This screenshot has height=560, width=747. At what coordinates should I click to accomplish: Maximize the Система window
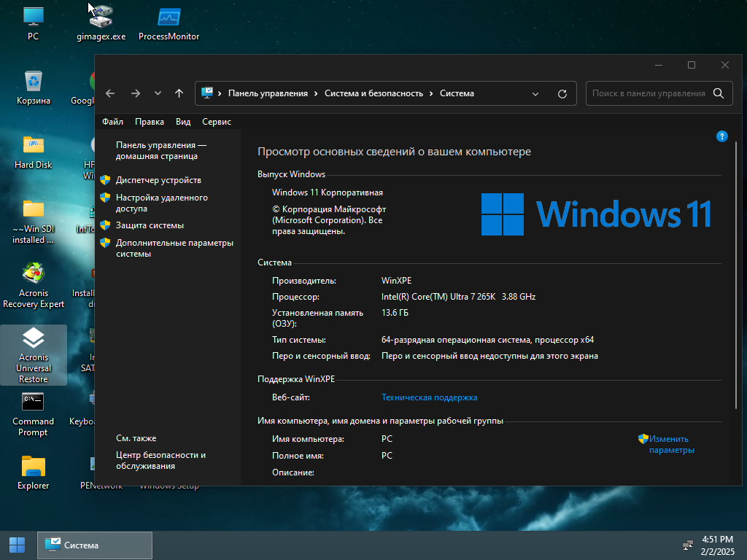tap(692, 65)
